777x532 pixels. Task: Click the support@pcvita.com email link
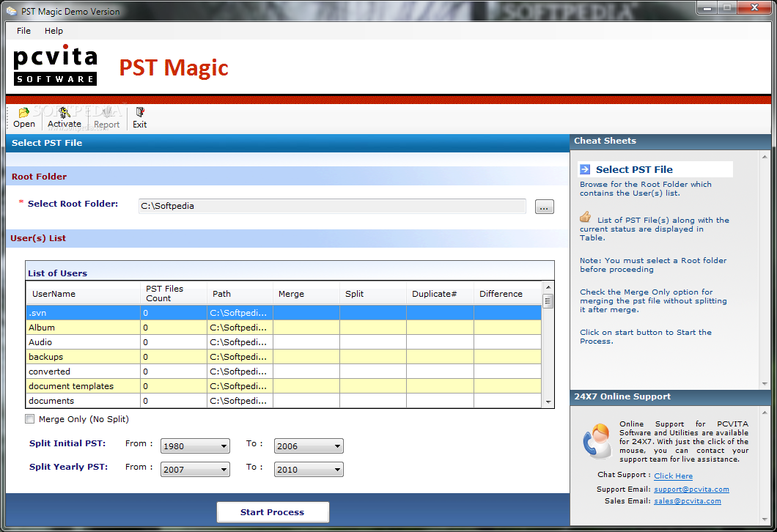[x=691, y=489]
